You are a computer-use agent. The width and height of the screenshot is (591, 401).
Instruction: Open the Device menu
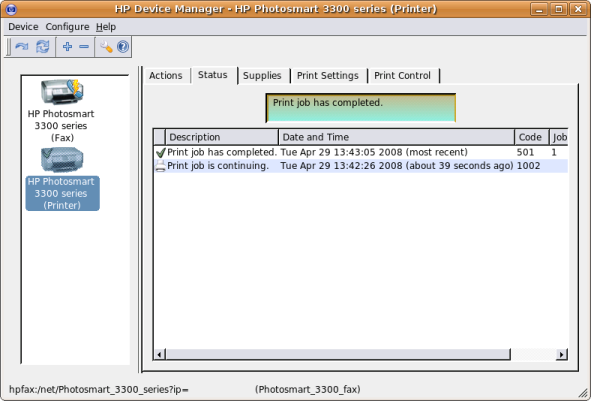23,27
